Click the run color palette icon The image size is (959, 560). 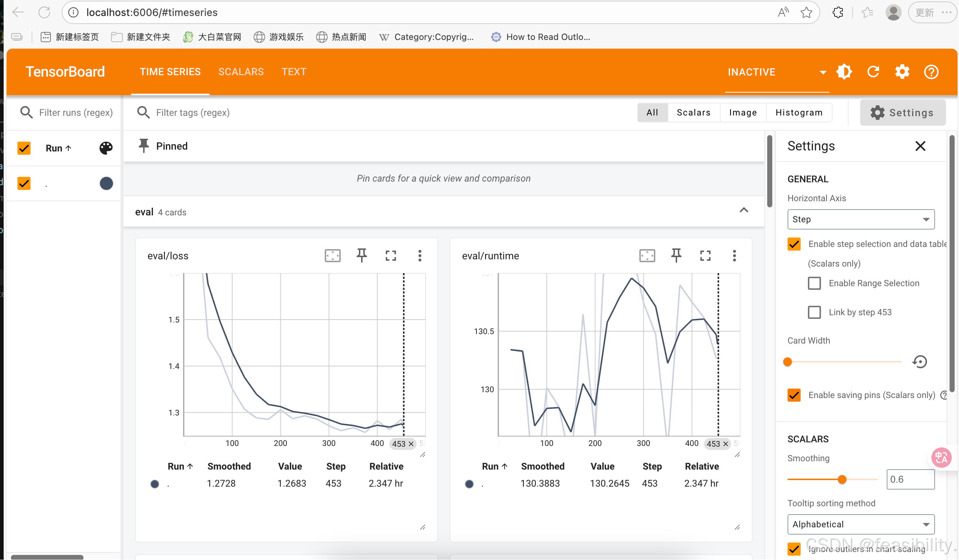106,148
